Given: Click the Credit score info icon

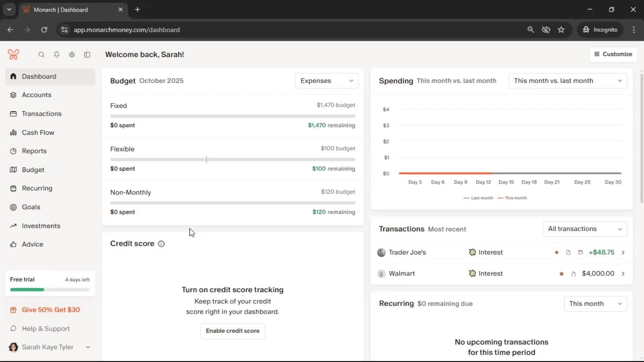Looking at the screenshot, I should coord(161,244).
